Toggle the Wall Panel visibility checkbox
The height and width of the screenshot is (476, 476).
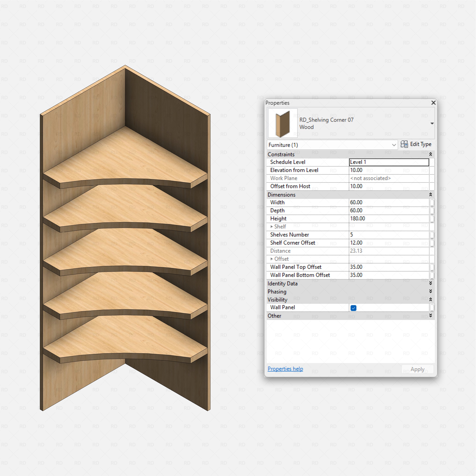pyautogui.click(x=353, y=308)
